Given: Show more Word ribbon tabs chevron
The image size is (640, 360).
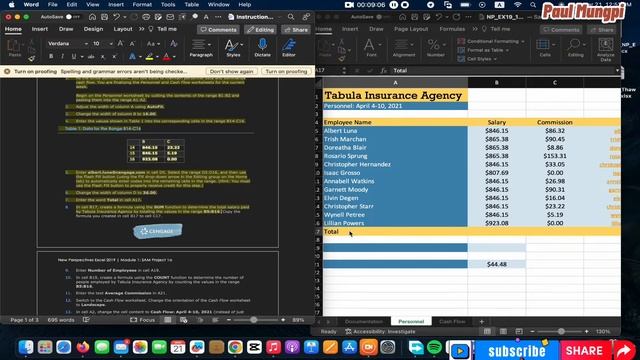Looking at the screenshot, I should click(x=141, y=29).
